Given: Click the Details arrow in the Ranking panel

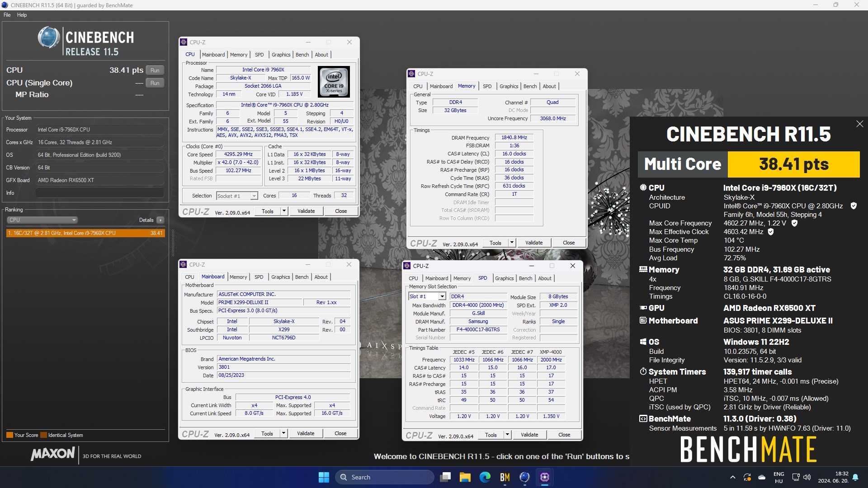Looking at the screenshot, I should (160, 220).
